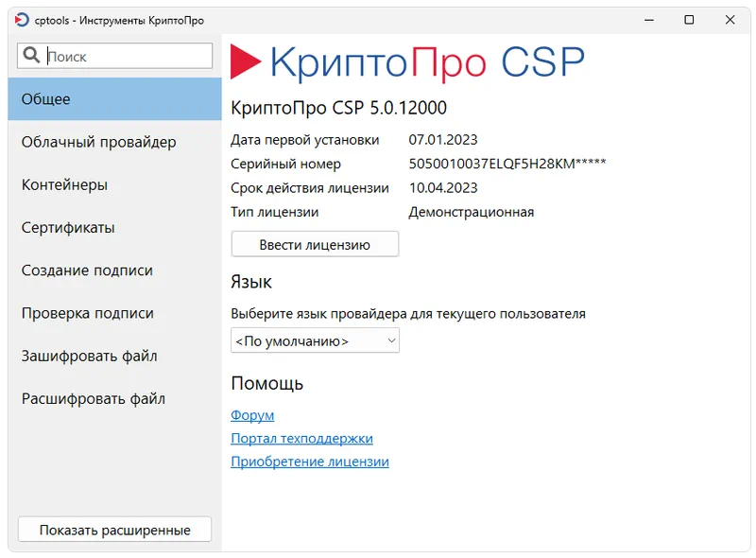Maximize the cptools window
This screenshot has height=558, width=756.
690,20
